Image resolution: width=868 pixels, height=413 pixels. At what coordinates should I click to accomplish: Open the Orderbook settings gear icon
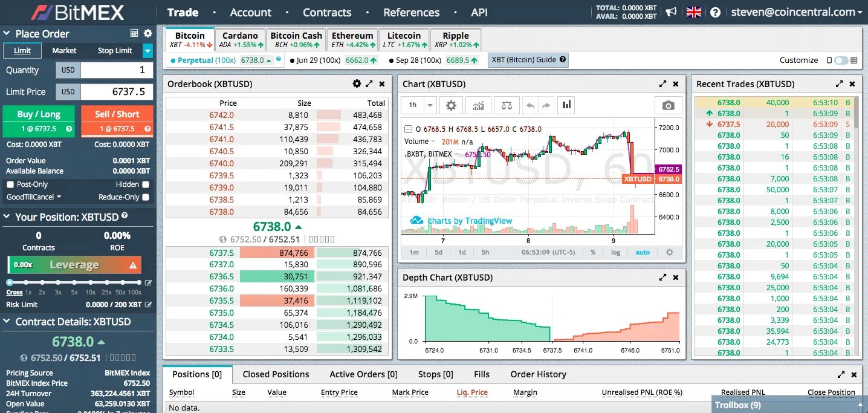coord(357,84)
